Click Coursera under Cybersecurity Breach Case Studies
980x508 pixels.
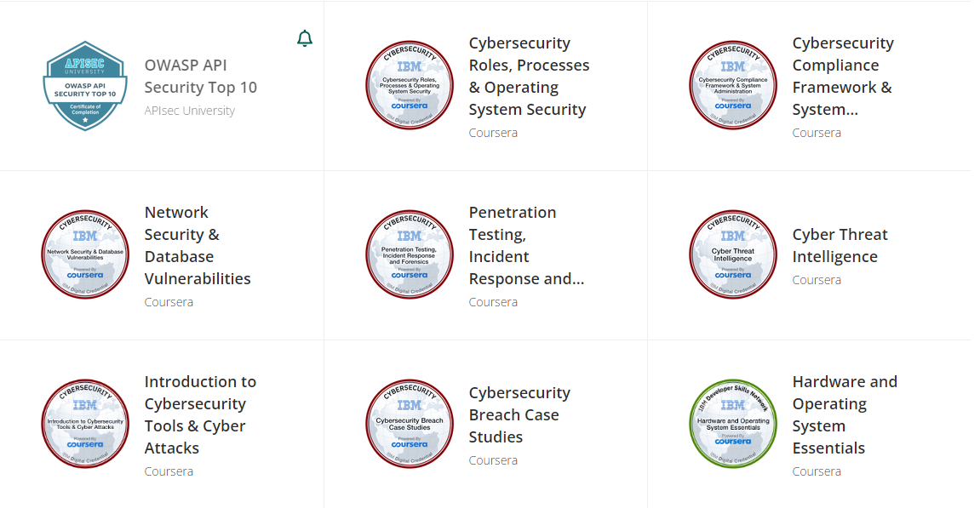pos(493,459)
